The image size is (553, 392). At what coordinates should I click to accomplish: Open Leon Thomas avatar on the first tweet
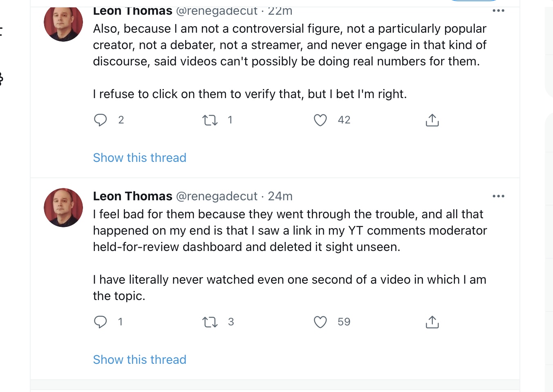click(63, 23)
